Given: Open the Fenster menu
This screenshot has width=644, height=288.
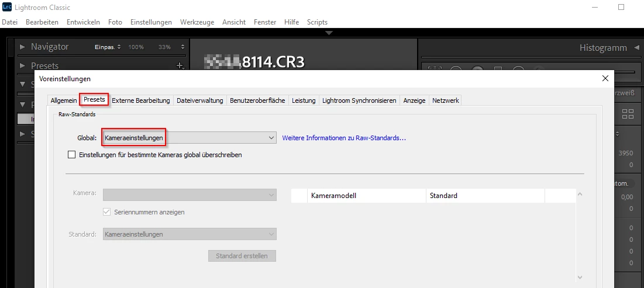Looking at the screenshot, I should [265, 22].
